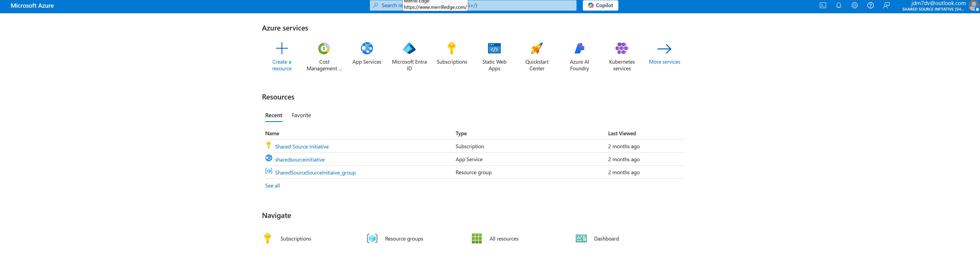This screenshot has height=258, width=980.
Task: Open Subscriptions key icon under Navigate
Action: 267,238
